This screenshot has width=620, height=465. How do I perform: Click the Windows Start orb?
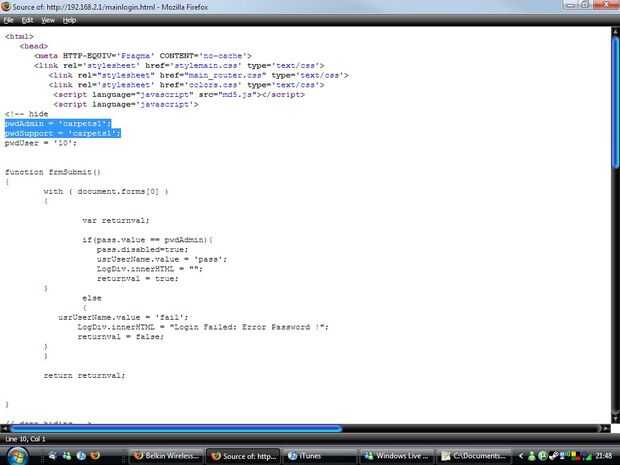[17, 456]
